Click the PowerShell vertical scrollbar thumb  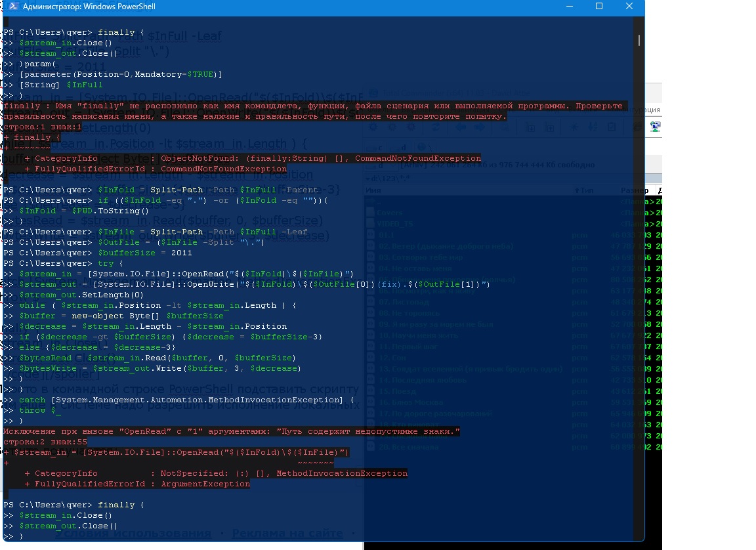[639, 39]
